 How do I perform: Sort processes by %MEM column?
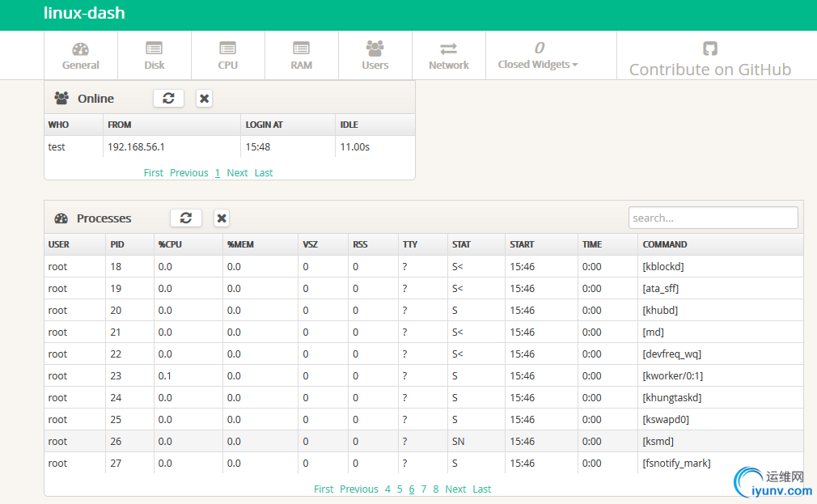coord(260,244)
